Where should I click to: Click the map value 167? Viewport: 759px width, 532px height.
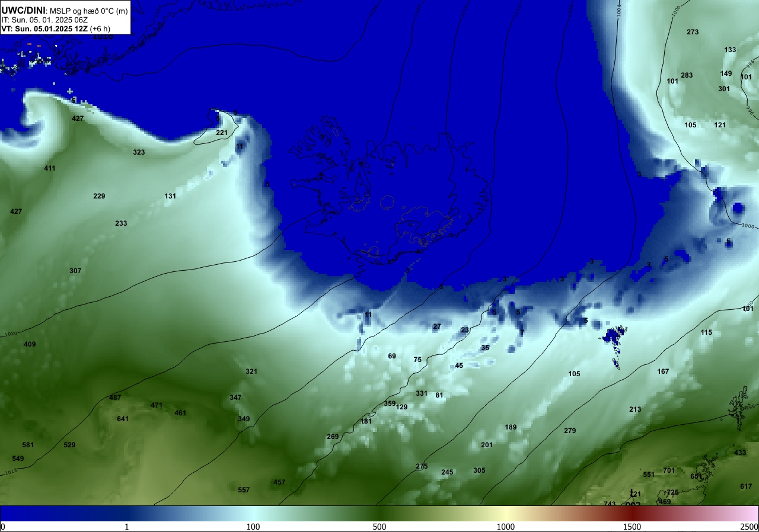(x=663, y=371)
